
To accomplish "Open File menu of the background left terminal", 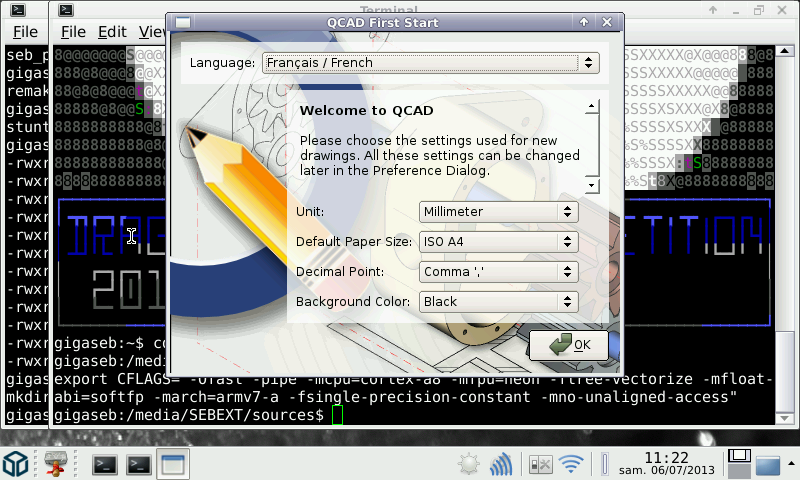I will pos(26,32).
